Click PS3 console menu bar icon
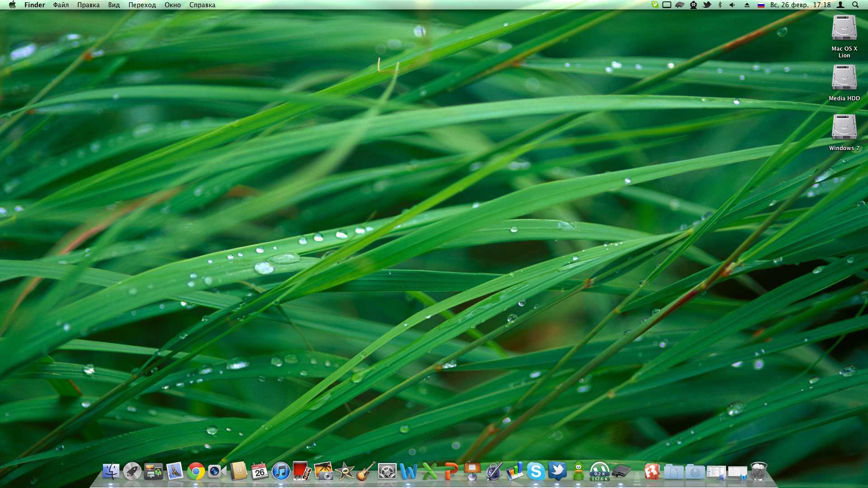Screen dimensions: 868x488 coord(680,5)
